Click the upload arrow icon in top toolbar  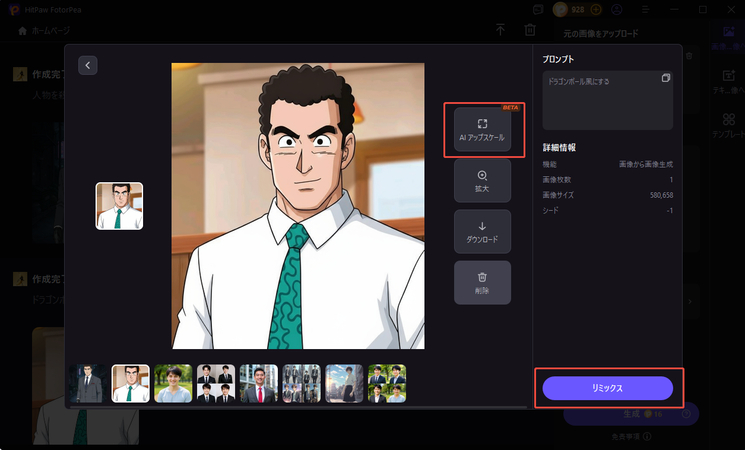[x=500, y=30]
